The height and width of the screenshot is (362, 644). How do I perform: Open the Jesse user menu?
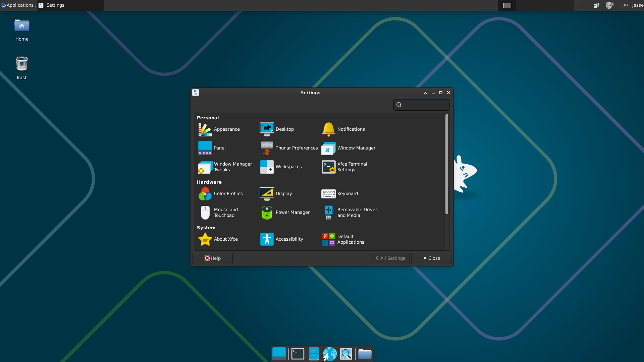pos(638,5)
